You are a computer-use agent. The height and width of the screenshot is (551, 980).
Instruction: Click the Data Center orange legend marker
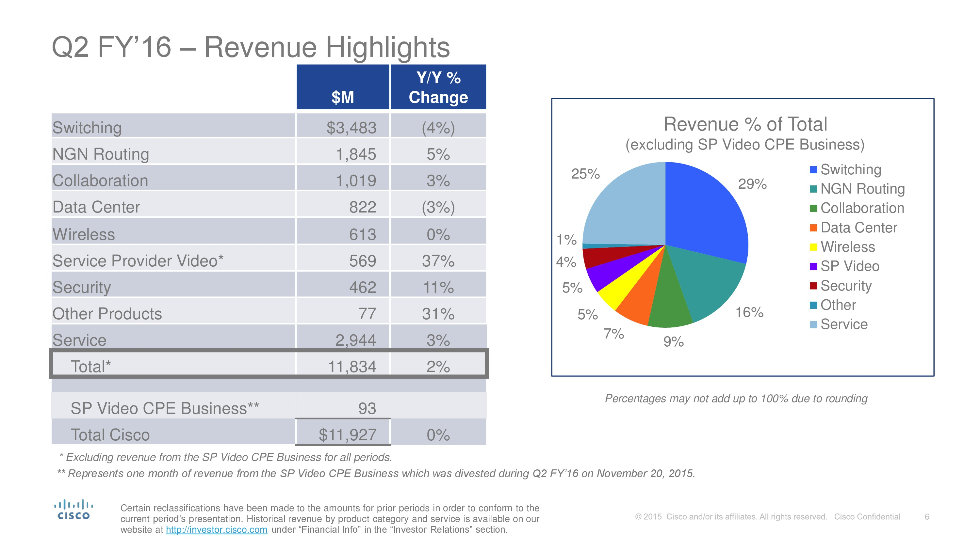pos(813,228)
